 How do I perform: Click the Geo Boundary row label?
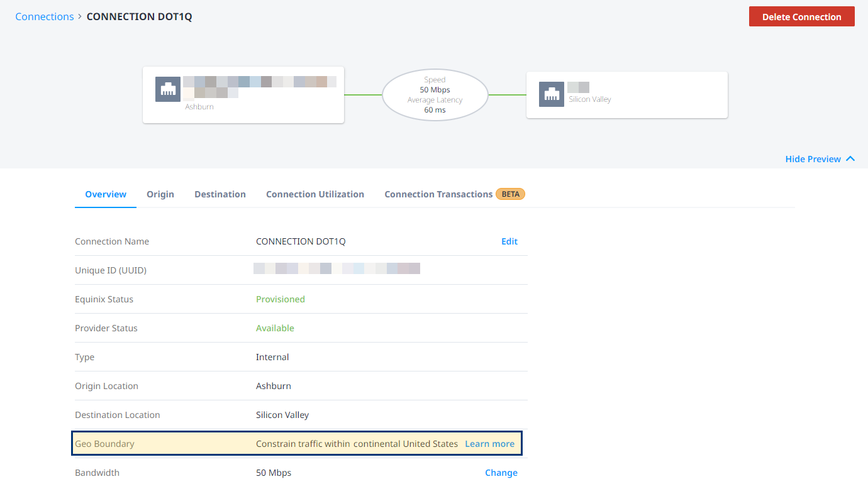click(104, 444)
